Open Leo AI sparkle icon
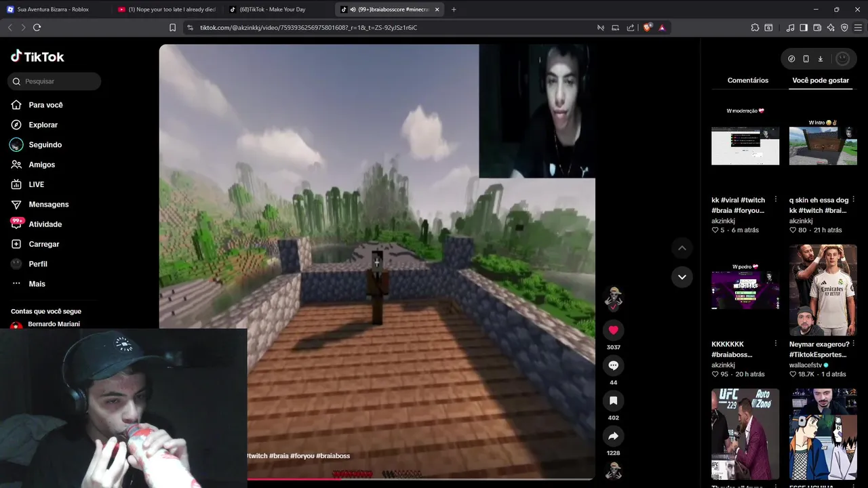 [x=831, y=28]
